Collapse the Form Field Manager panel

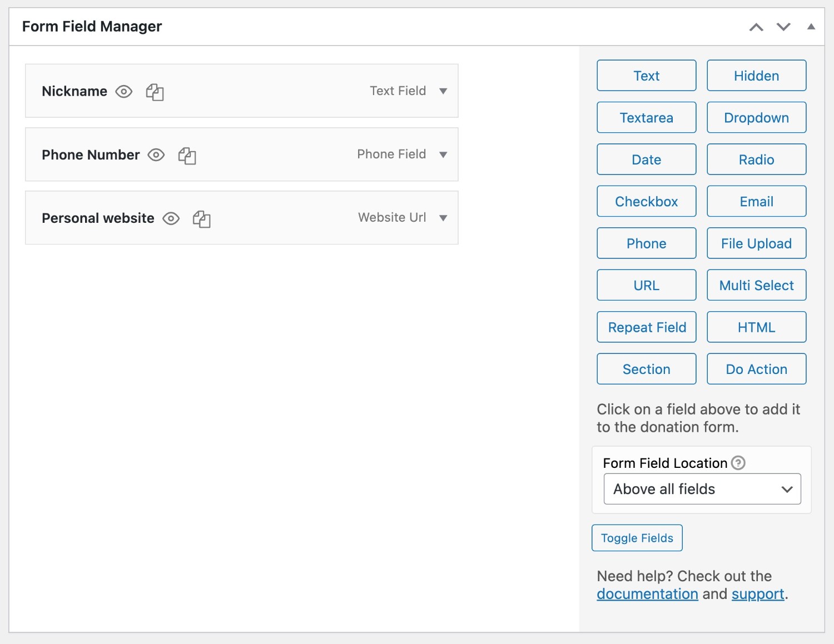(x=811, y=27)
